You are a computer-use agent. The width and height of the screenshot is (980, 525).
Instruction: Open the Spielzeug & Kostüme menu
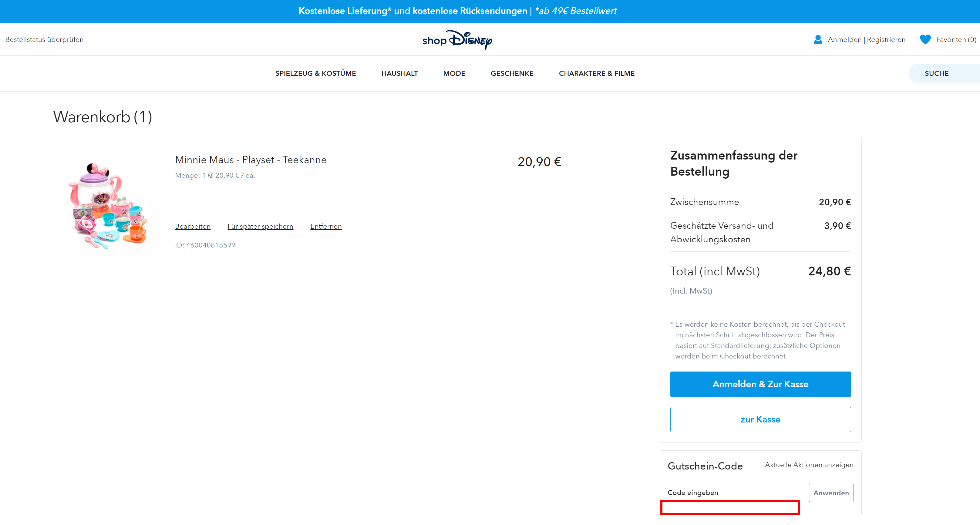(x=315, y=73)
